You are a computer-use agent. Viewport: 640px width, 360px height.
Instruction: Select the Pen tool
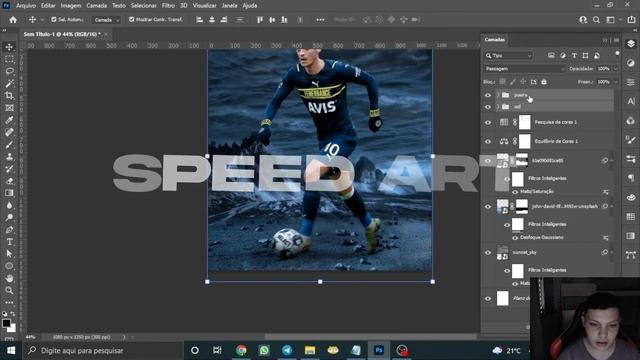point(9,230)
